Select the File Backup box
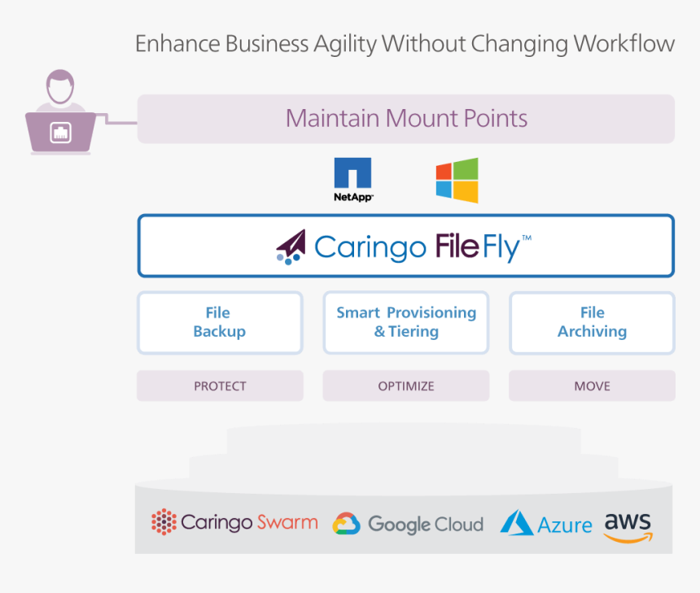Screen dimensions: 700x593 click(219, 322)
